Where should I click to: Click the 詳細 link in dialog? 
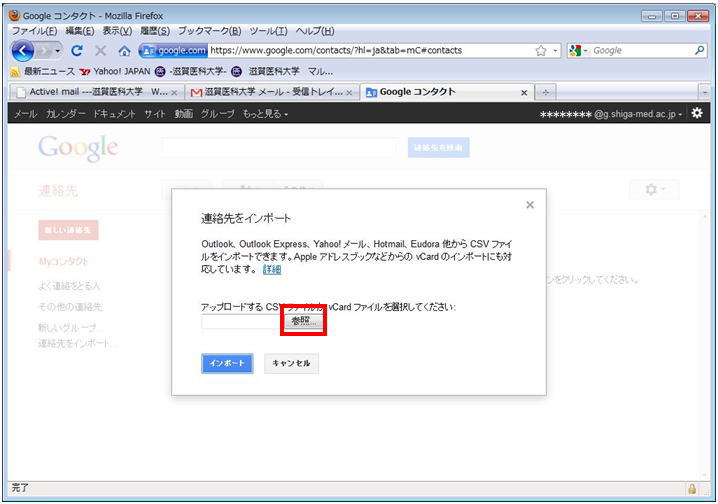point(272,270)
